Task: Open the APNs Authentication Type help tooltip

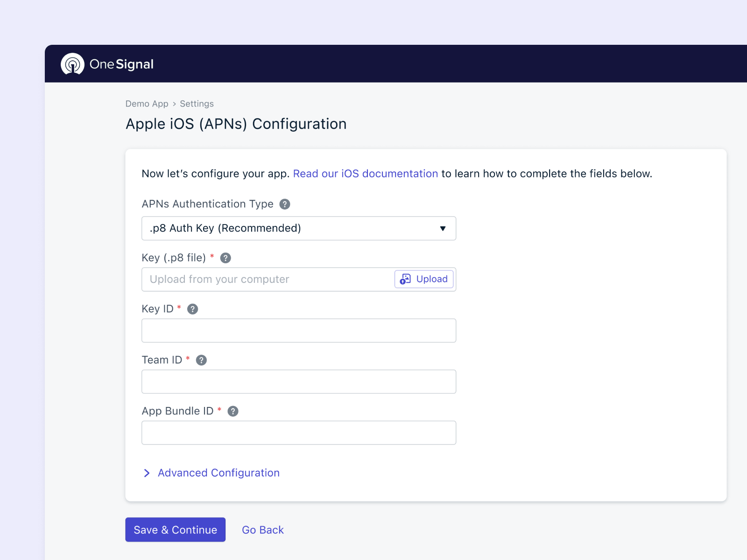Action: tap(284, 204)
